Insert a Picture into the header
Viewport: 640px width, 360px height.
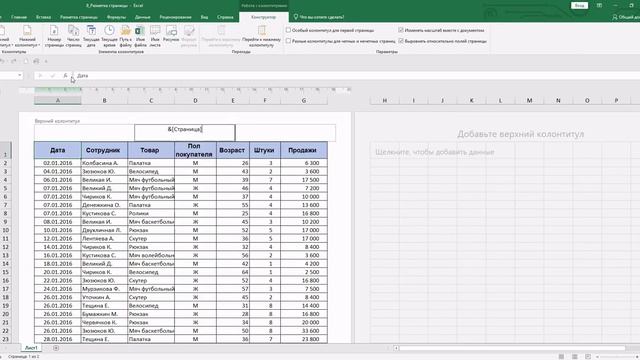(x=171, y=36)
